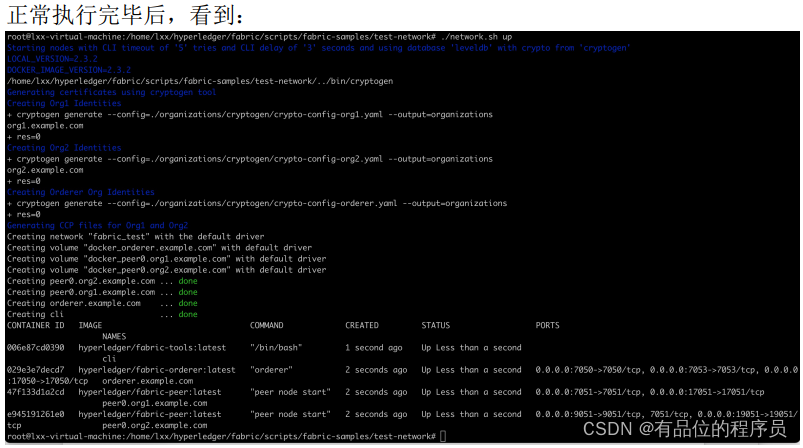Click the 'PORTS' column header
Viewport: 803px width, 448px height.
pyautogui.click(x=547, y=326)
